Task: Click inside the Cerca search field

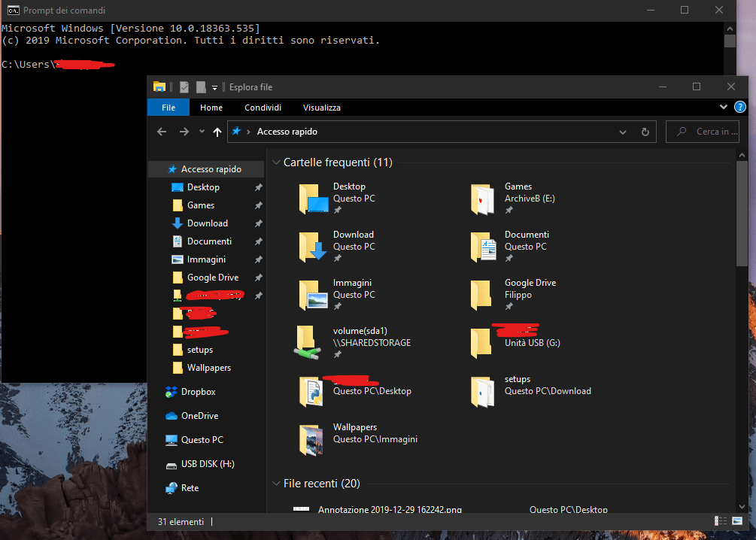Action: (703, 131)
